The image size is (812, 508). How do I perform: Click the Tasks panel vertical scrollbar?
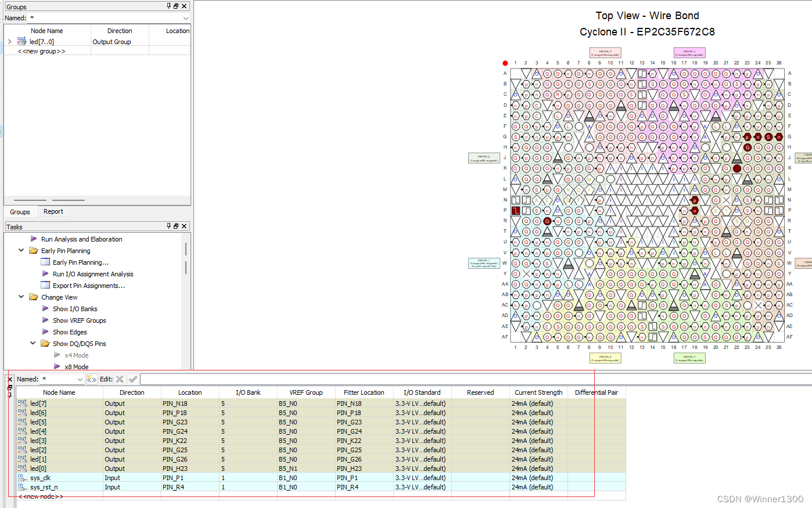186,258
